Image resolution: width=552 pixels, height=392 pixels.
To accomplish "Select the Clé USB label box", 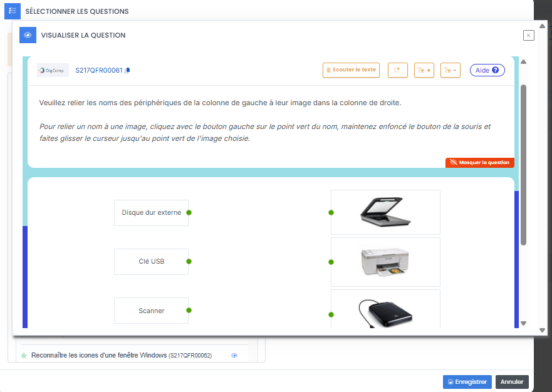I will (x=151, y=262).
